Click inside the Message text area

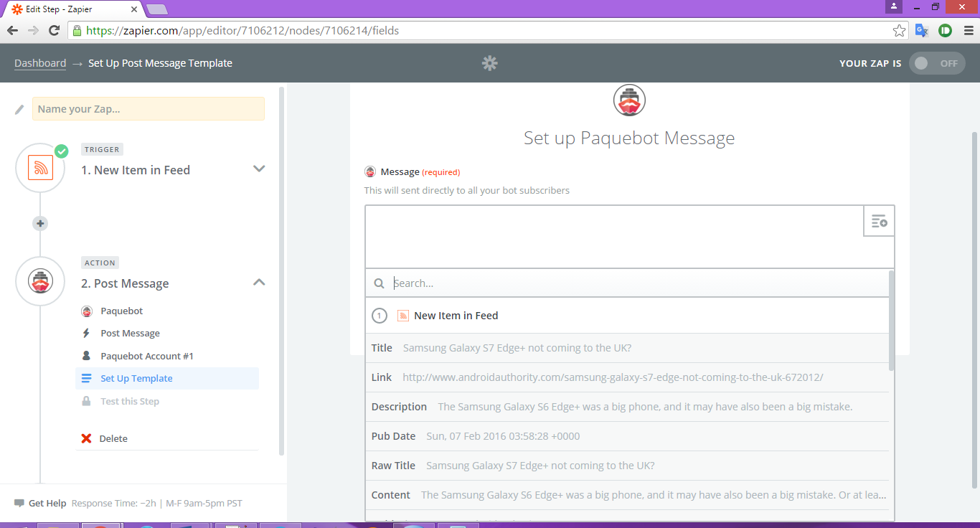[614, 237]
